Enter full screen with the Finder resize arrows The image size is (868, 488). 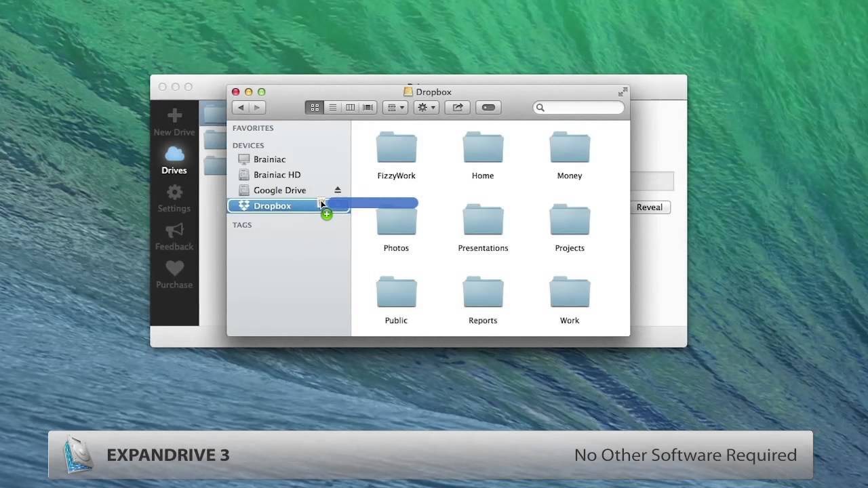click(623, 91)
